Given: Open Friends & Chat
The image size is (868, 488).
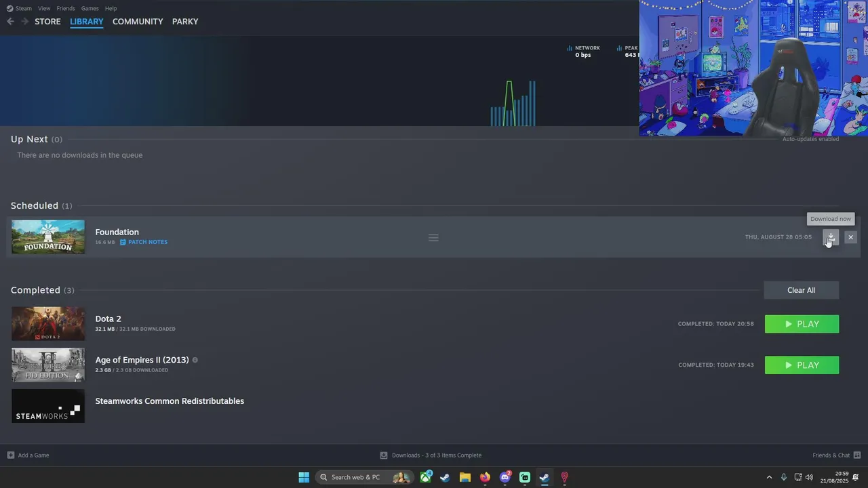Looking at the screenshot, I should [837, 455].
